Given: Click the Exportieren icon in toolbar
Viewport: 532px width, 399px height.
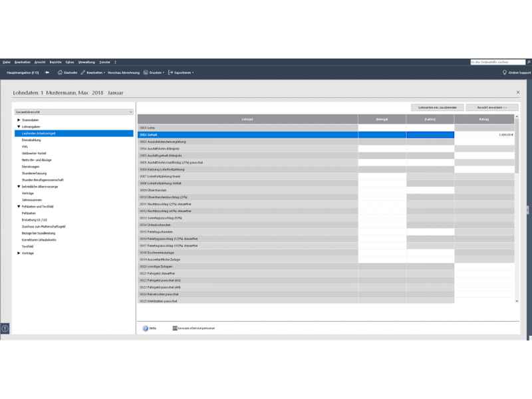Looking at the screenshot, I should 170,72.
